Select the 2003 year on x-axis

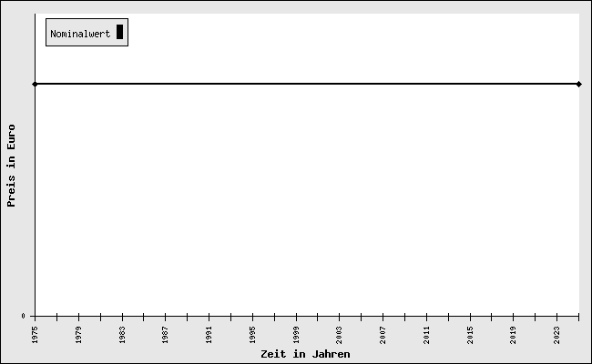click(340, 334)
